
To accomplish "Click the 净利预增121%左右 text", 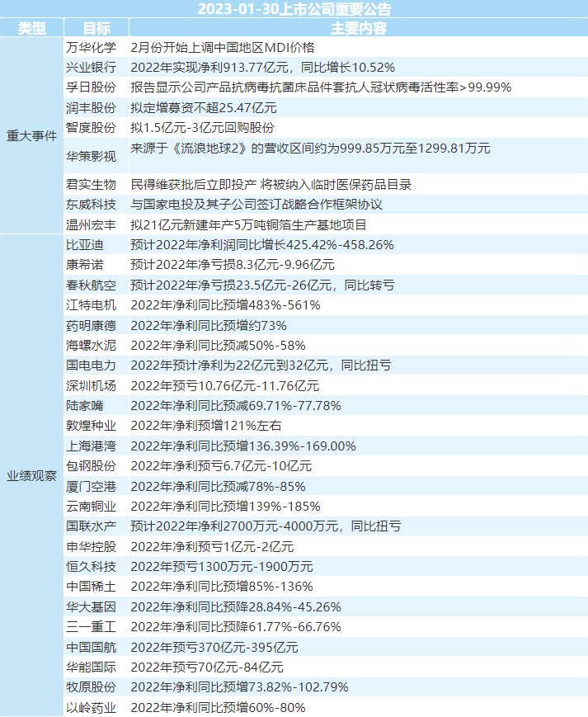I will point(206,425).
